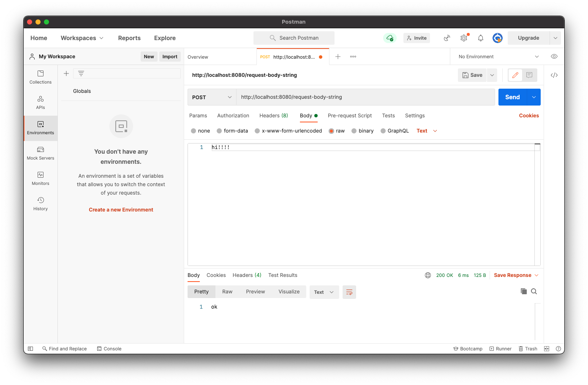Click Create a new Environment link

121,210
